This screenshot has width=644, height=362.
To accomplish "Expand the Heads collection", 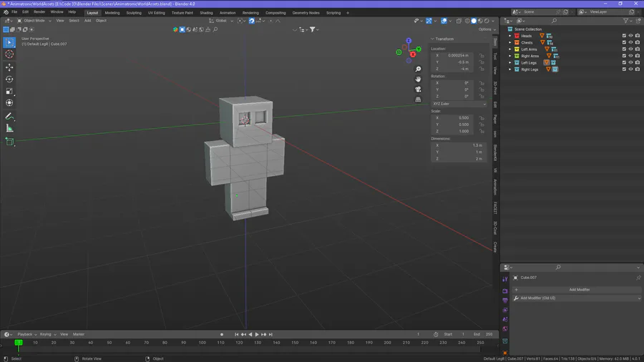I will coord(510,36).
